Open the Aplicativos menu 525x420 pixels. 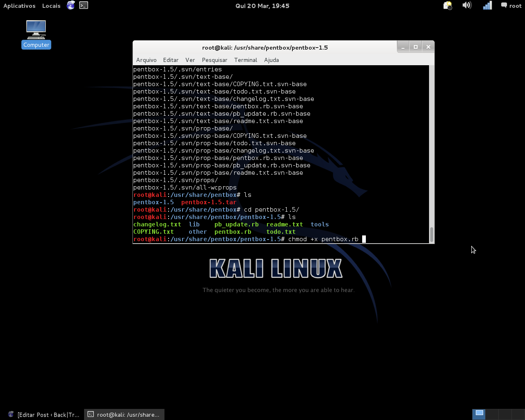[19, 6]
